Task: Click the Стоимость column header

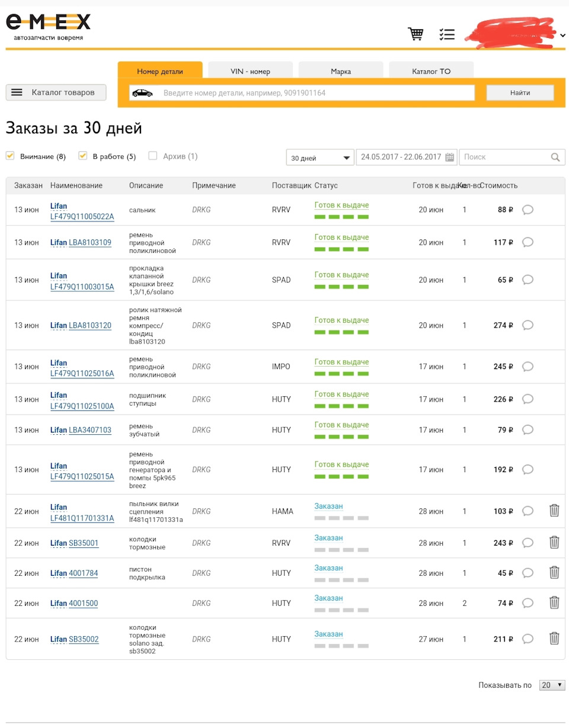Action: [x=499, y=185]
